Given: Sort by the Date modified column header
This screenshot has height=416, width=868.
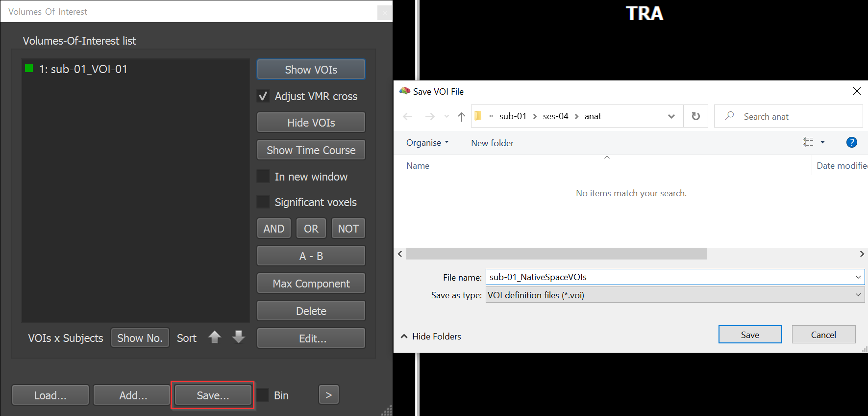Looking at the screenshot, I should 842,166.
